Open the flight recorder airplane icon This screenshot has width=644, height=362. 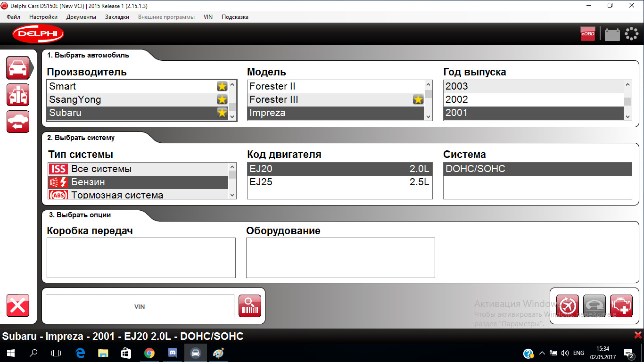tap(568, 306)
